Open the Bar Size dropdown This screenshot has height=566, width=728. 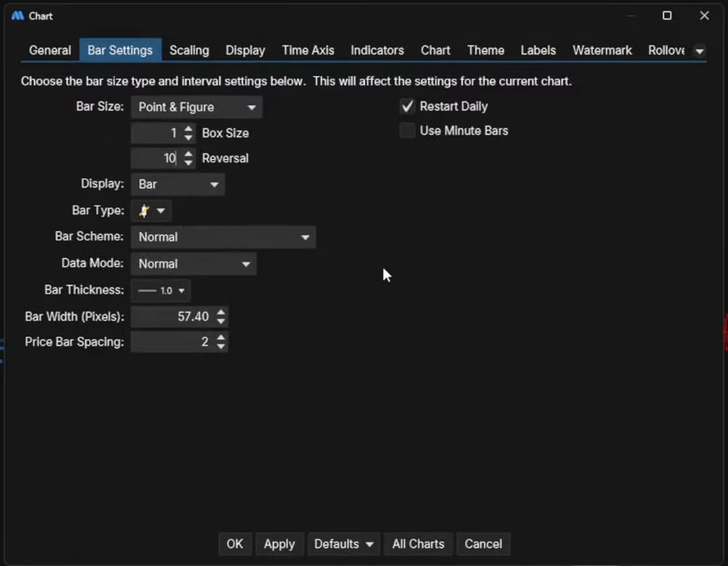pyautogui.click(x=197, y=107)
